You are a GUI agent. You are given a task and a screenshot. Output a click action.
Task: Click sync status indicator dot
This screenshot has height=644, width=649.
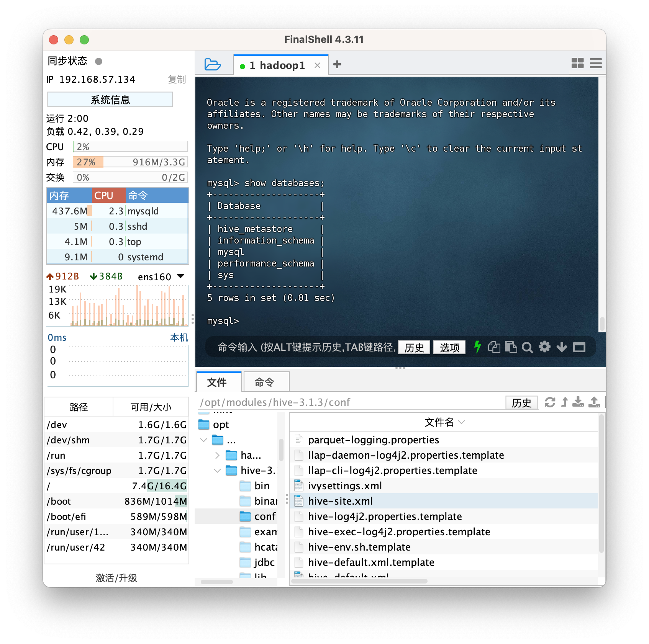point(98,61)
